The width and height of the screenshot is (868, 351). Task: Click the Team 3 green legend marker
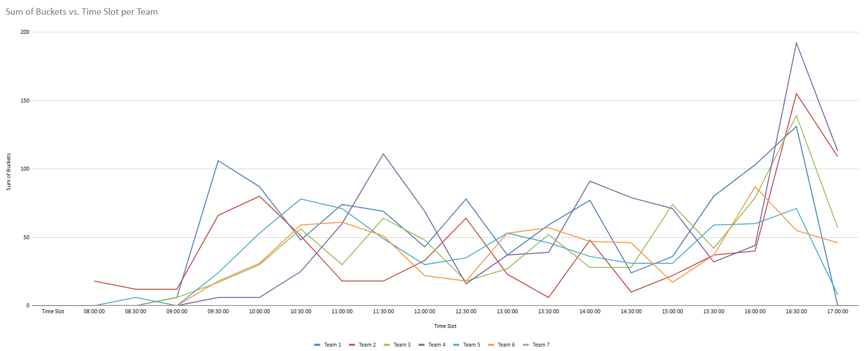(387, 345)
